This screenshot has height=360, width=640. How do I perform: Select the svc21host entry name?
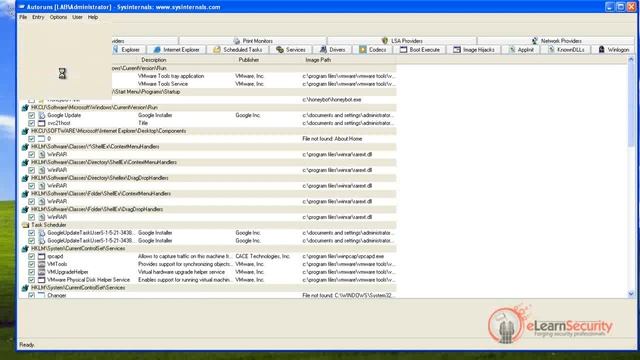59,123
